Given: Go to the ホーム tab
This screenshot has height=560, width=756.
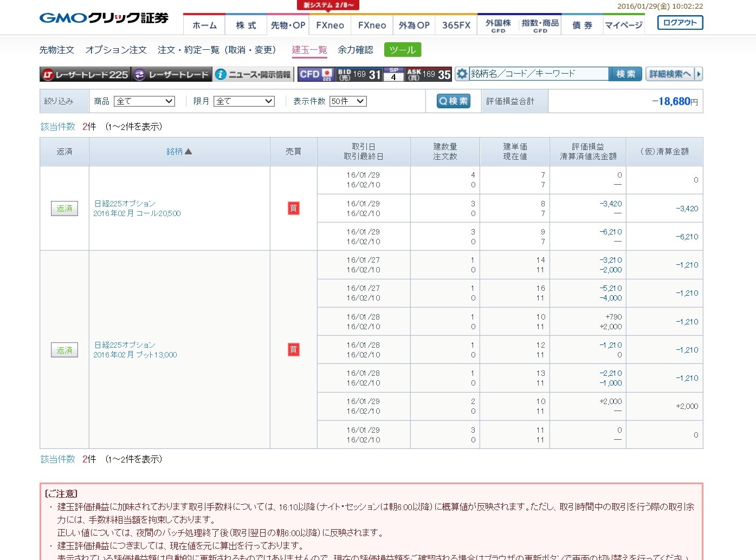Looking at the screenshot, I should point(204,25).
